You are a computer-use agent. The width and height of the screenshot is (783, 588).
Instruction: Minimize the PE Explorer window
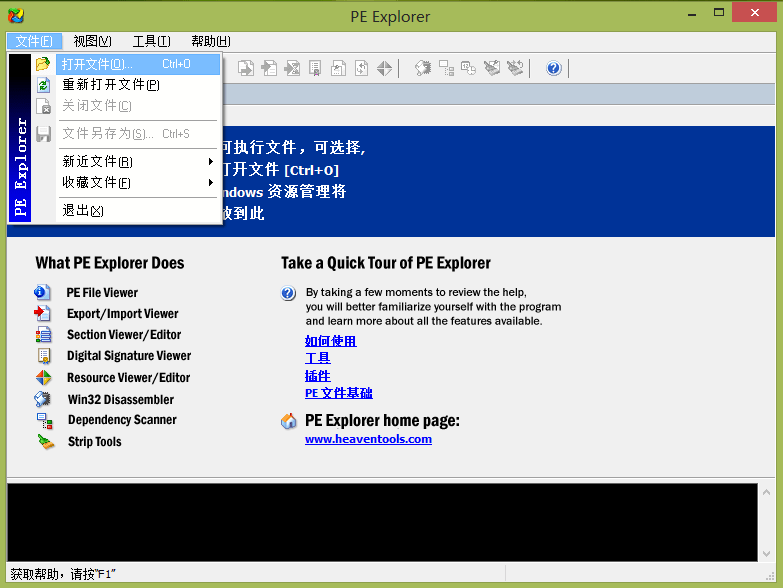tap(692, 14)
